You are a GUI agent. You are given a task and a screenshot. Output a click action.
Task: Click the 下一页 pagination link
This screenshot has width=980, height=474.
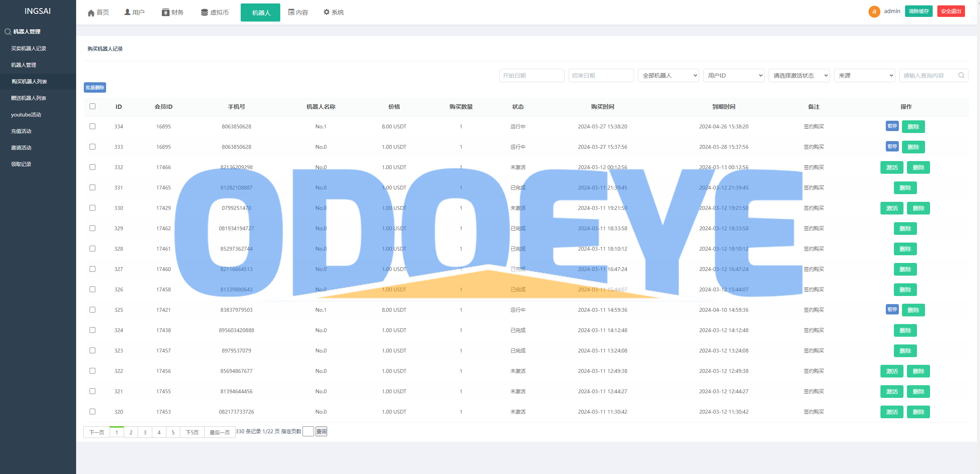[97, 432]
